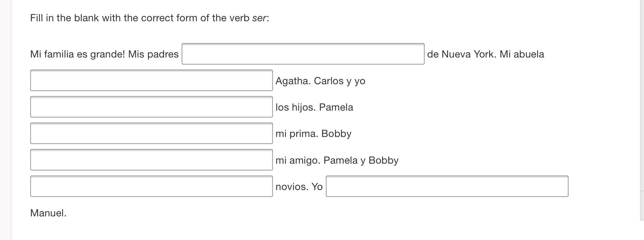This screenshot has height=240, width=644.
Task: Click the text "mi prima. Bobby"
Action: (313, 134)
